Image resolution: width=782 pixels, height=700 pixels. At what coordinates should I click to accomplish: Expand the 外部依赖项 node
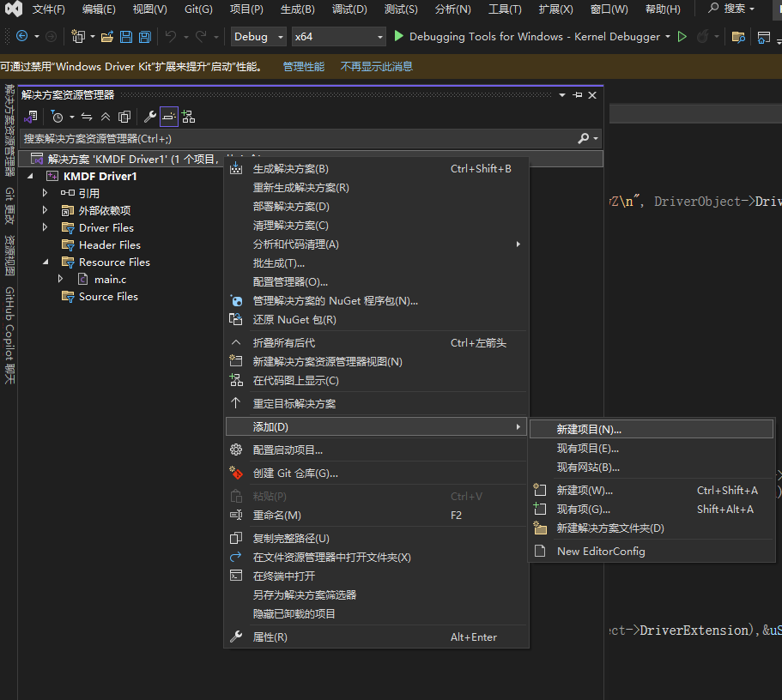click(x=45, y=210)
